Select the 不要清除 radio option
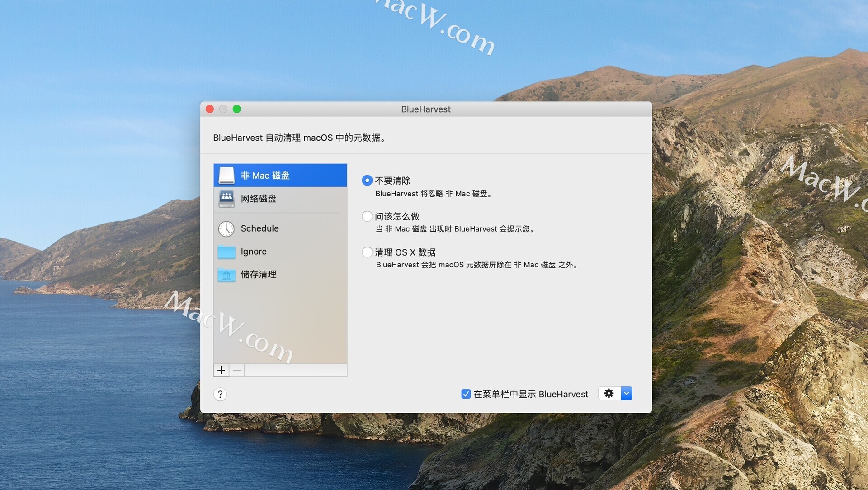The image size is (868, 490). pos(367,181)
